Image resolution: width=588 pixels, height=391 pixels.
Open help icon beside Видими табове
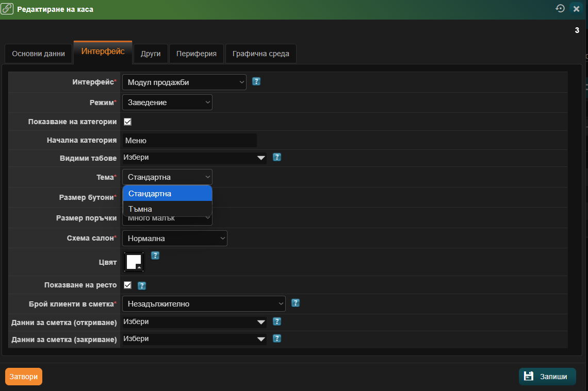(x=277, y=157)
